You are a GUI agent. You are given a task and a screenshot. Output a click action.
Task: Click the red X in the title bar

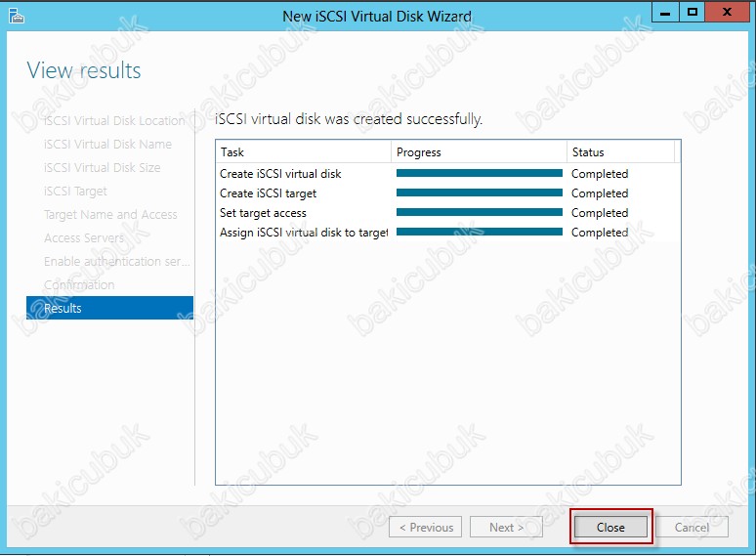coord(730,13)
